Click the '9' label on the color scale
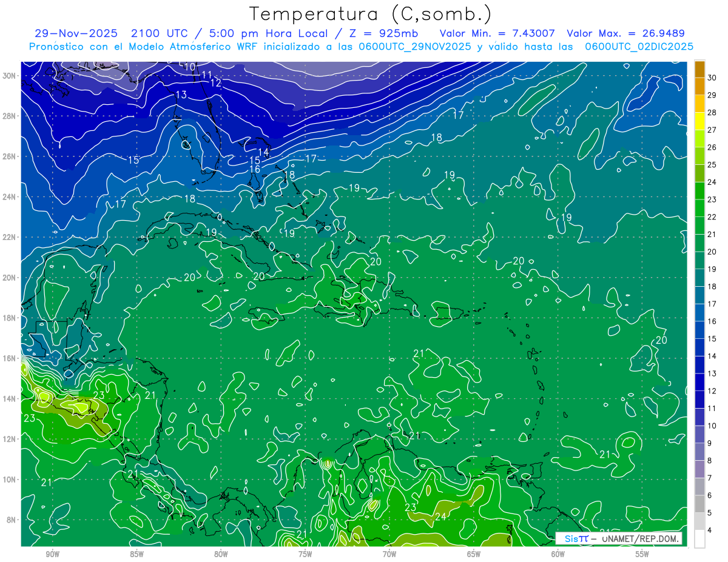Image resolution: width=728 pixels, height=562 pixels. click(x=709, y=443)
